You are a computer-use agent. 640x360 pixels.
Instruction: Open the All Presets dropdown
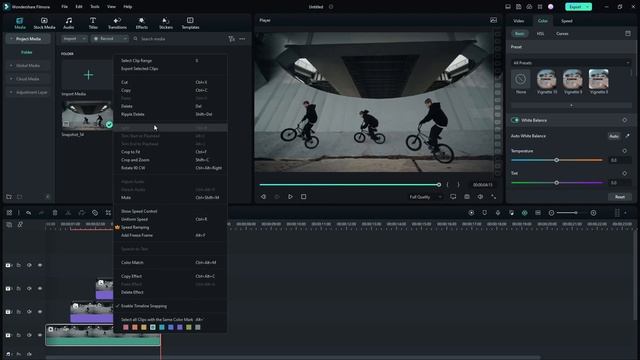click(571, 63)
